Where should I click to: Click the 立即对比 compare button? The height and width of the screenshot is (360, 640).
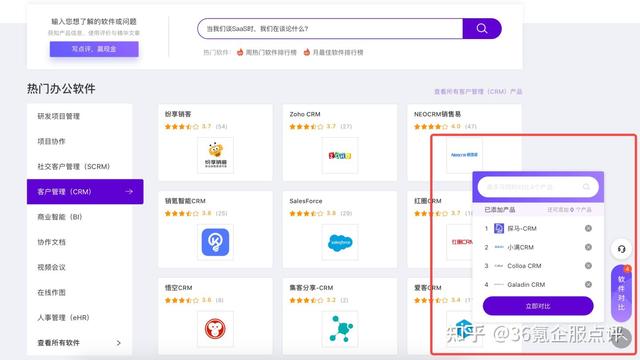[538, 306]
